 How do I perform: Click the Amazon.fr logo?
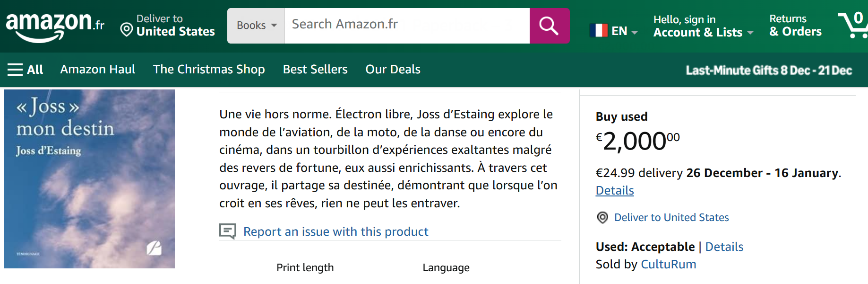[x=55, y=26]
